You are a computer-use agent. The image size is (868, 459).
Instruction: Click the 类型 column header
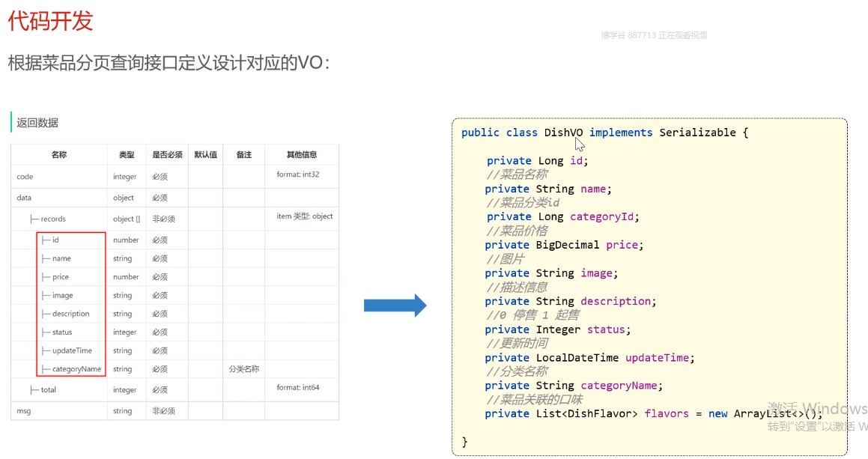tap(127, 155)
